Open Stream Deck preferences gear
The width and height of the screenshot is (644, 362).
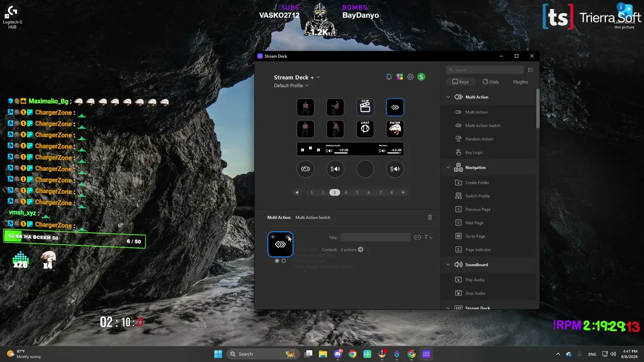(x=411, y=77)
